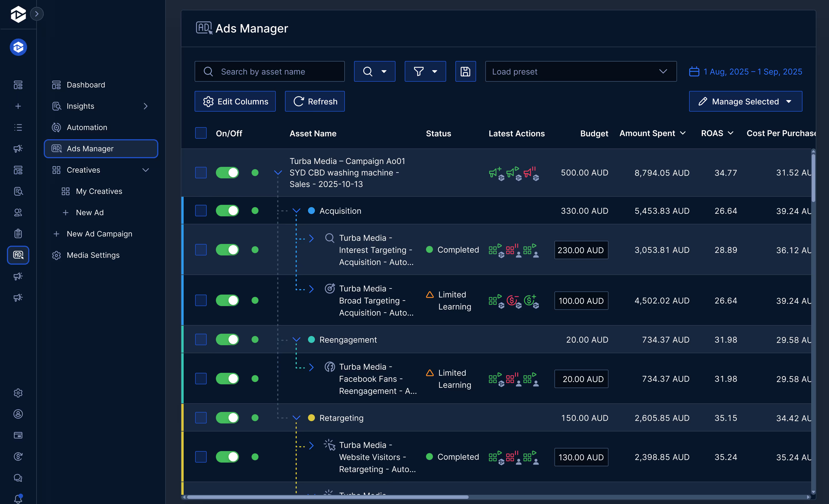
Task: Select My Creatives in the side menu
Action: pyautogui.click(x=99, y=191)
